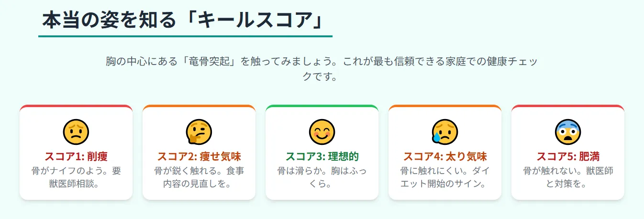644x219 pixels.
Task: Click the smiling blush emoji for Score 3
Action: pos(322,132)
